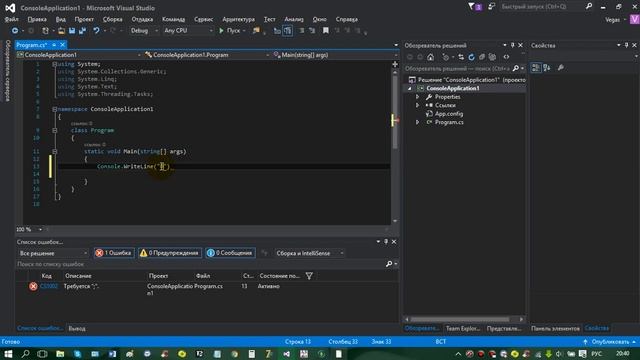Click the Navigate Backward arrow in toolbar
The width and height of the screenshot is (640, 360).
[15, 31]
